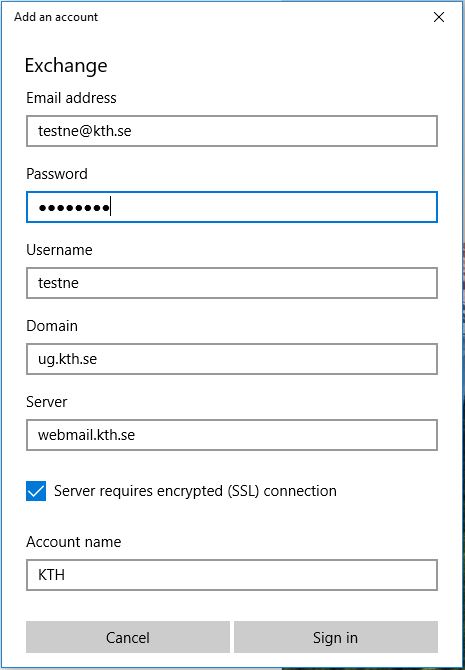
Task: Click the Account name label
Action: pos(74,542)
